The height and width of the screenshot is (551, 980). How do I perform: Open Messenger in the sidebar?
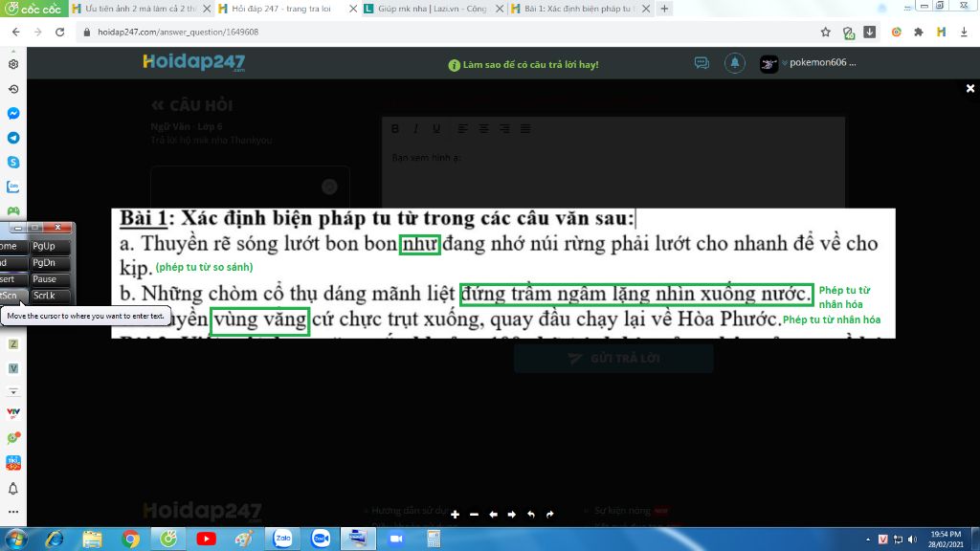13,114
